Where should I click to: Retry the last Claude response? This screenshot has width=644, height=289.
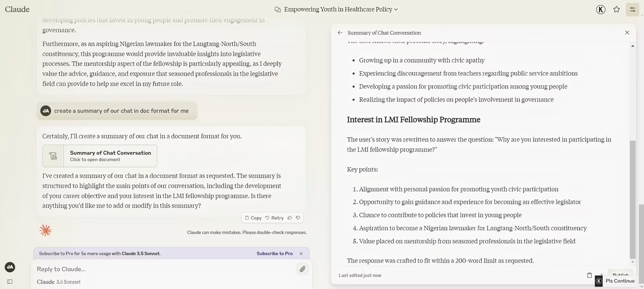[274, 218]
